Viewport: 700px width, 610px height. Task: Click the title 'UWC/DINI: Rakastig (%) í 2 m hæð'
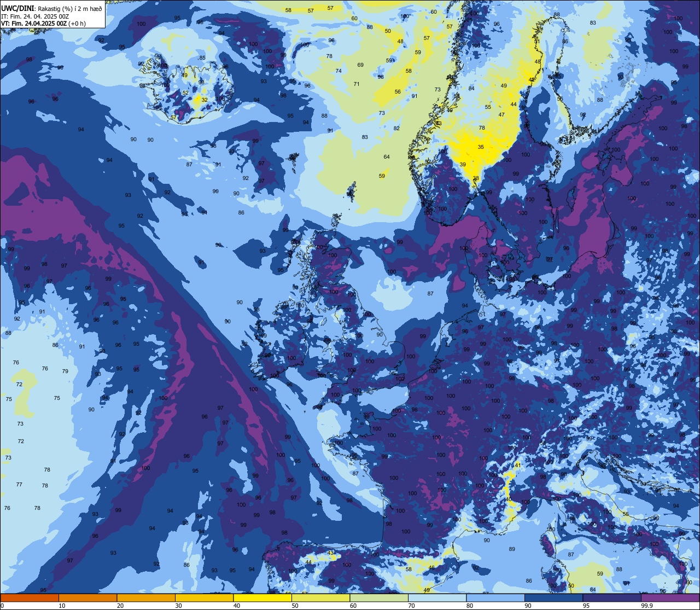pyautogui.click(x=51, y=8)
